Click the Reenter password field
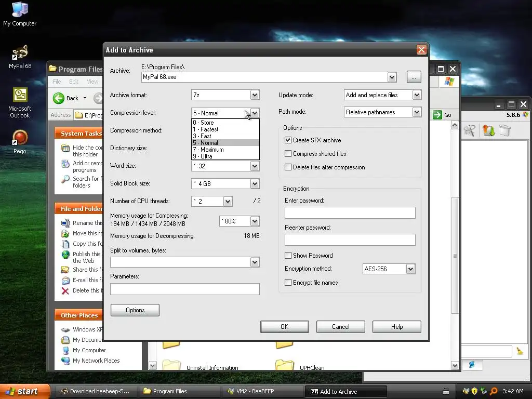This screenshot has width=532, height=399. [x=350, y=240]
